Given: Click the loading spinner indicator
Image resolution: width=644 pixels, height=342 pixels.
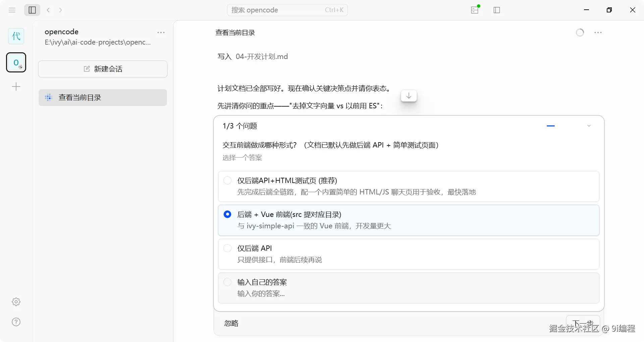Looking at the screenshot, I should pyautogui.click(x=580, y=33).
